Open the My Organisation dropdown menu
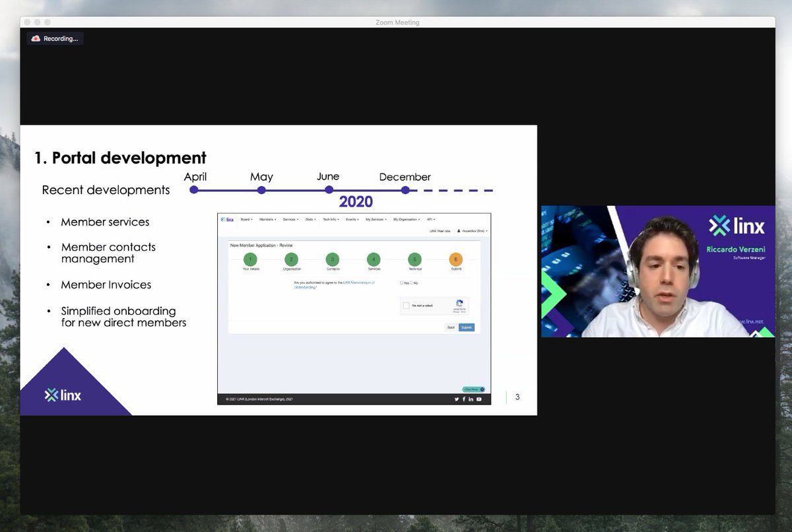The height and width of the screenshot is (532, 792). click(407, 219)
